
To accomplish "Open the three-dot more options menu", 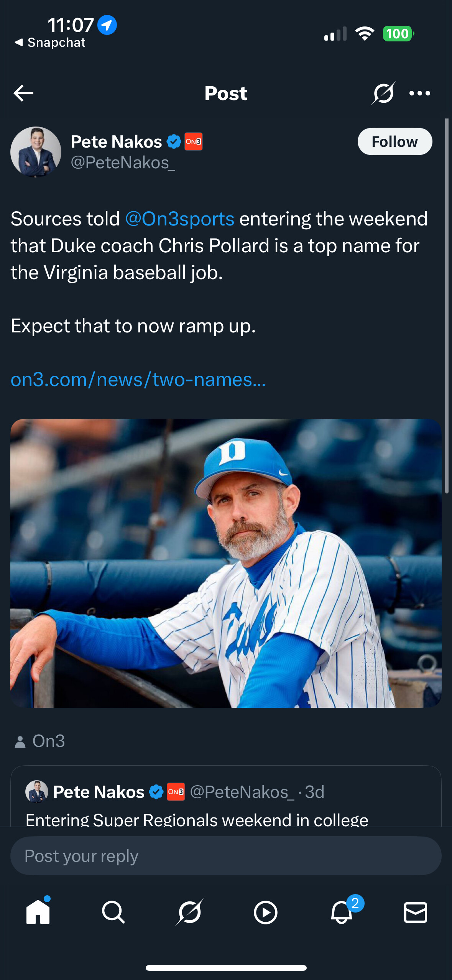I will point(419,93).
